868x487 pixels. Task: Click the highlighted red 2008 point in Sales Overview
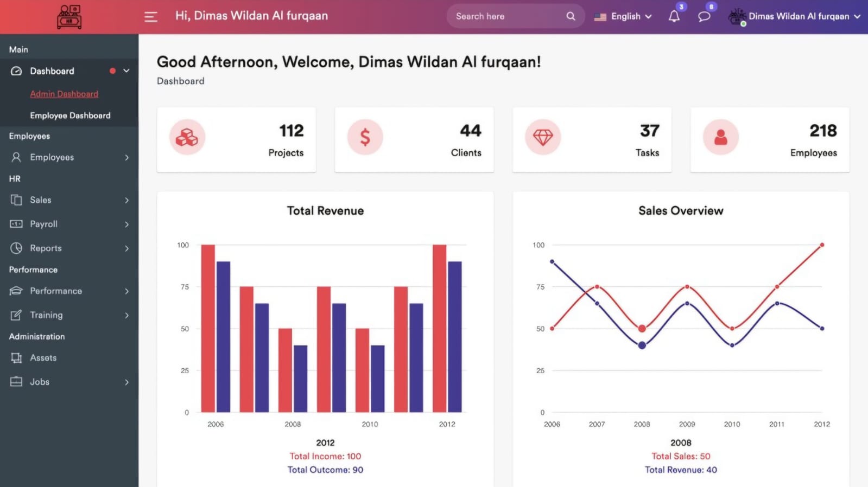point(642,328)
